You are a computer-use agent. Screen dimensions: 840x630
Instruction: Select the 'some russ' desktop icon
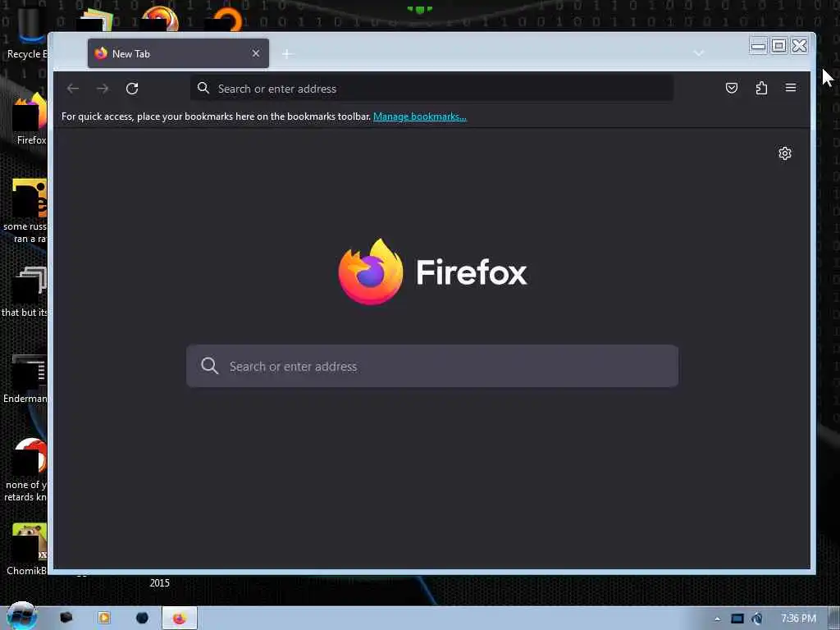click(x=25, y=211)
